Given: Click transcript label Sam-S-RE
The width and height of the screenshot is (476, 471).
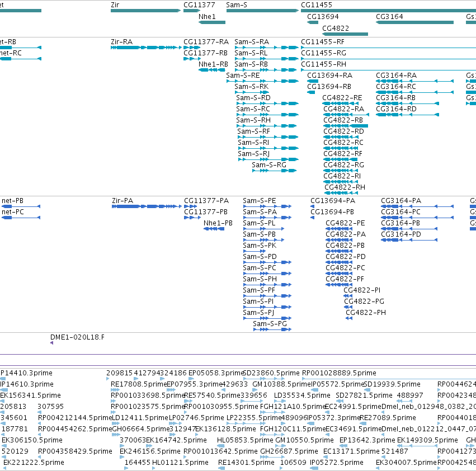Looking at the screenshot, I should 243,76.
